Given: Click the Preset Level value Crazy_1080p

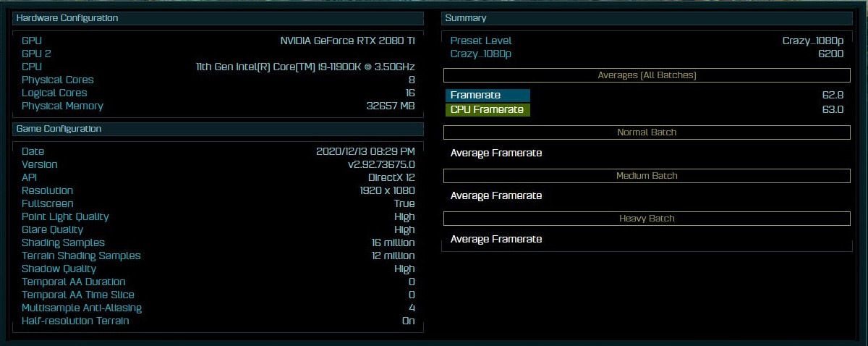Looking at the screenshot, I should (x=812, y=41).
